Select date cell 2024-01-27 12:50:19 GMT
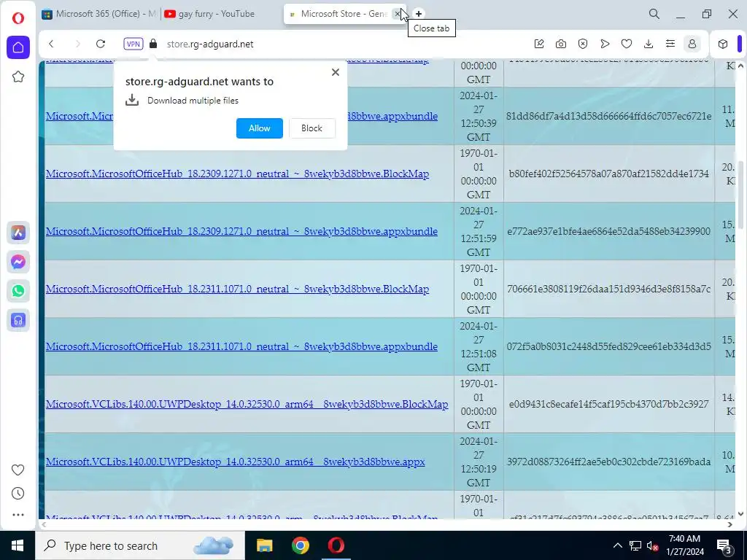This screenshot has height=560, width=747. [479, 462]
